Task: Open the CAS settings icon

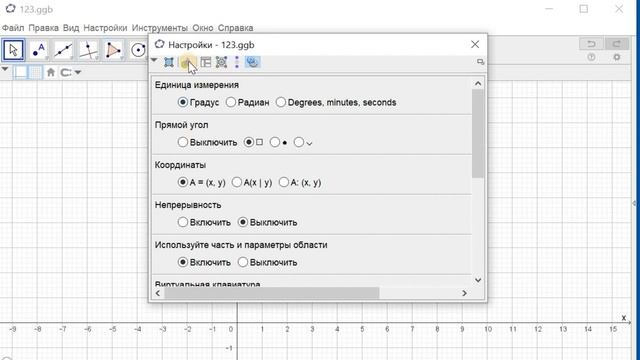Action: pos(221,62)
